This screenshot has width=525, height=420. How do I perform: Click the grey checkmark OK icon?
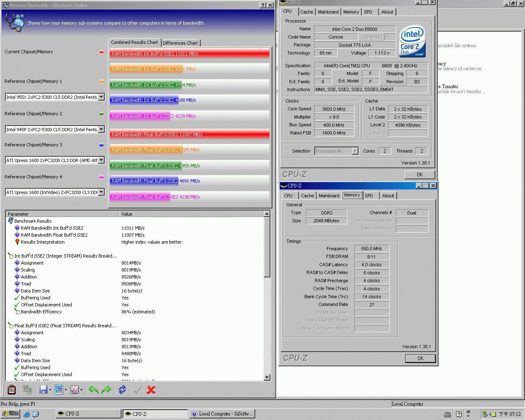[x=138, y=390]
